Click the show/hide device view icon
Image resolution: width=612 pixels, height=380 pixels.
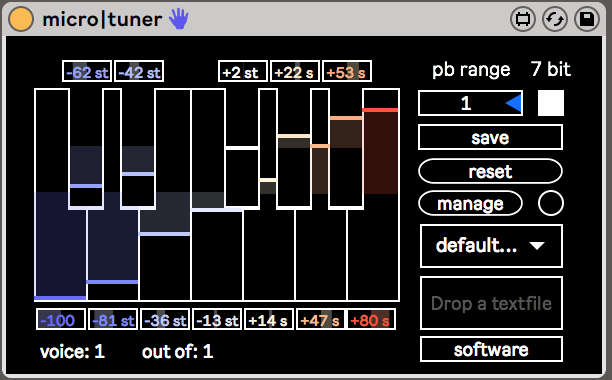pos(523,19)
